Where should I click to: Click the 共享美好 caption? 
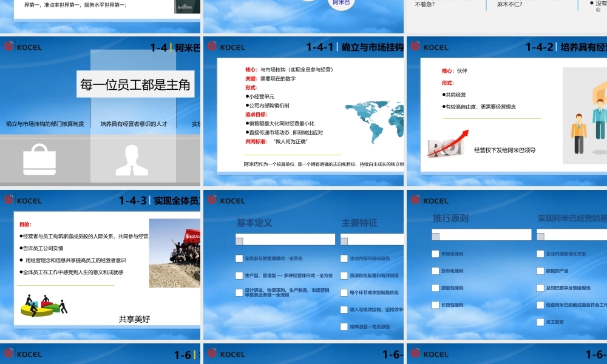(x=134, y=319)
